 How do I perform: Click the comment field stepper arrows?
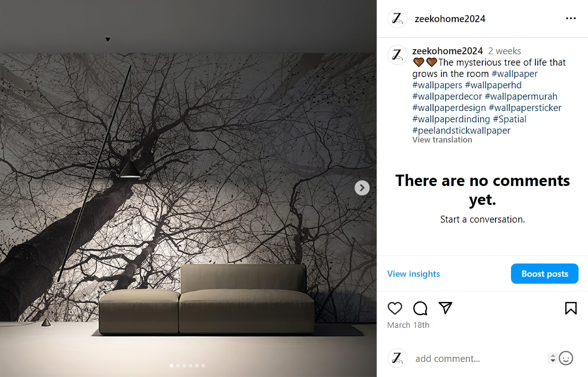click(553, 358)
